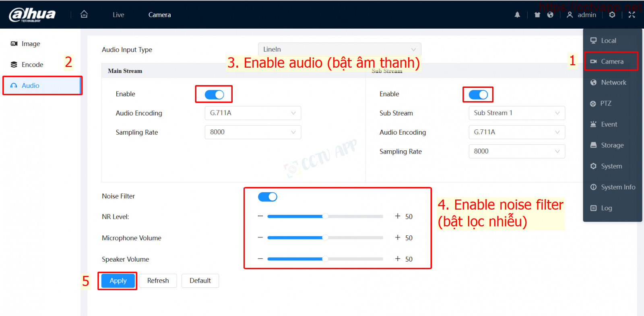Select PTZ in the settings menu

(612, 103)
